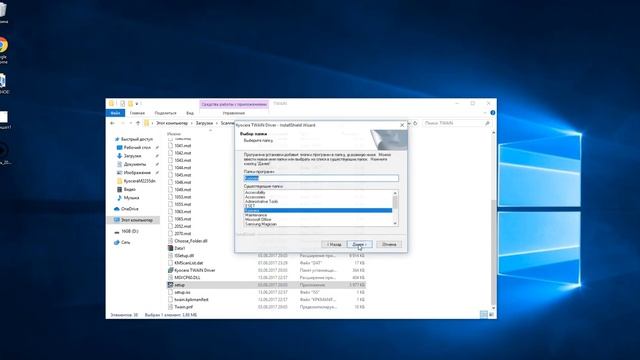
Task: Select the KMScanList.dat file
Action: (x=188, y=263)
